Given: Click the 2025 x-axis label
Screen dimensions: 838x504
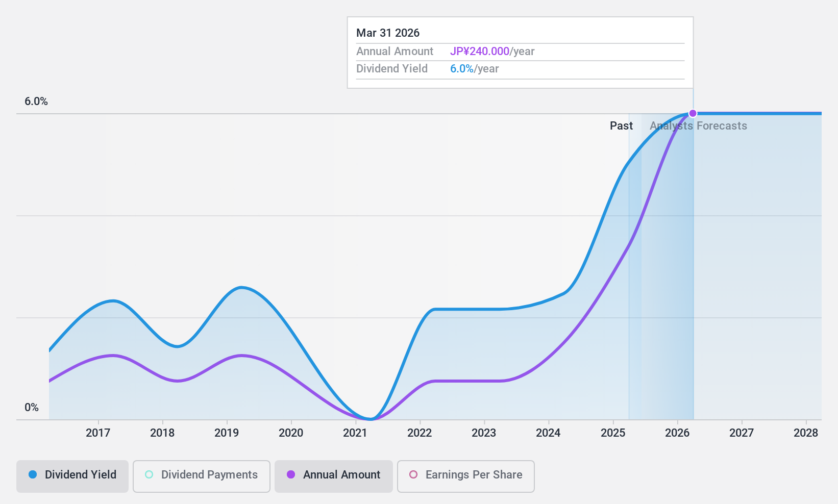Looking at the screenshot, I should click(613, 433).
